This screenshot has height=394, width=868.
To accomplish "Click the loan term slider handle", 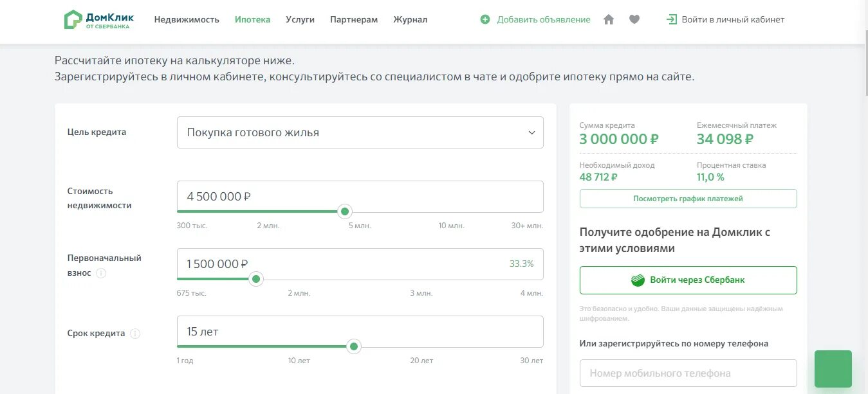I will pos(353,346).
